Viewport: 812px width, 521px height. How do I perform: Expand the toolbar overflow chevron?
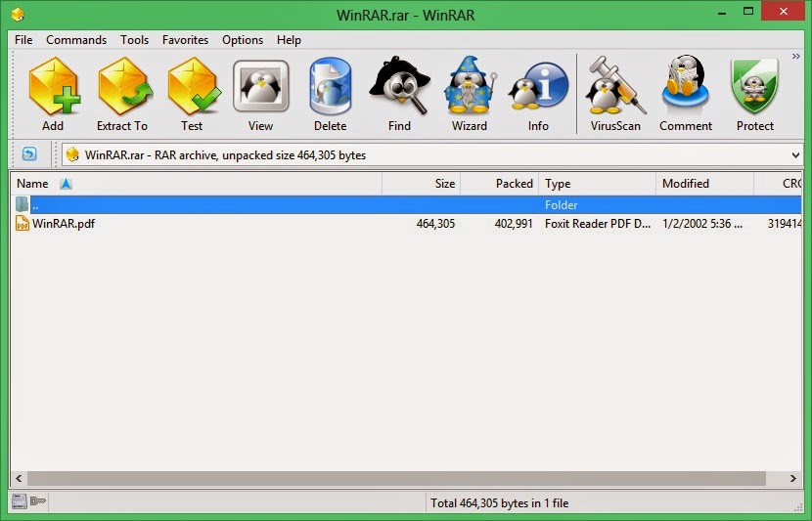point(796,56)
